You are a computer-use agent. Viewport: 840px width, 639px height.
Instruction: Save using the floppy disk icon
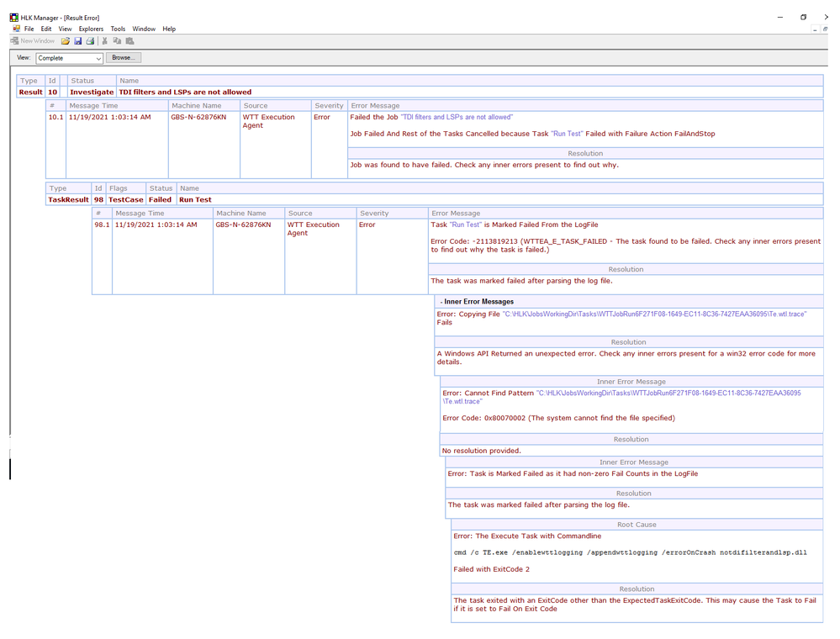(77, 40)
